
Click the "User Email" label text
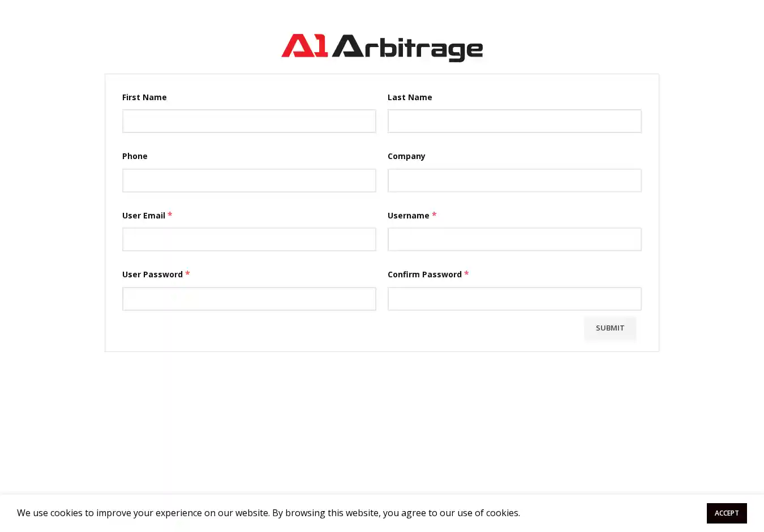click(144, 216)
